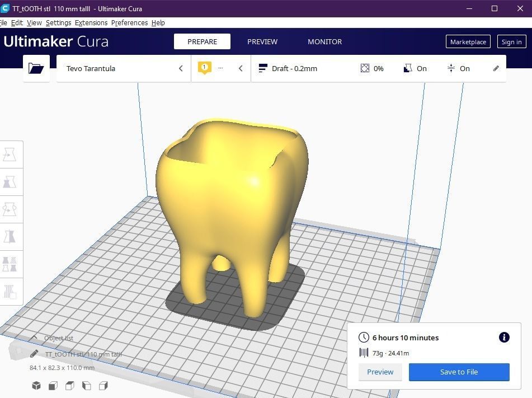Image resolution: width=532 pixels, height=398 pixels.
Task: Switch to the PREPARE stage
Action: tap(202, 41)
